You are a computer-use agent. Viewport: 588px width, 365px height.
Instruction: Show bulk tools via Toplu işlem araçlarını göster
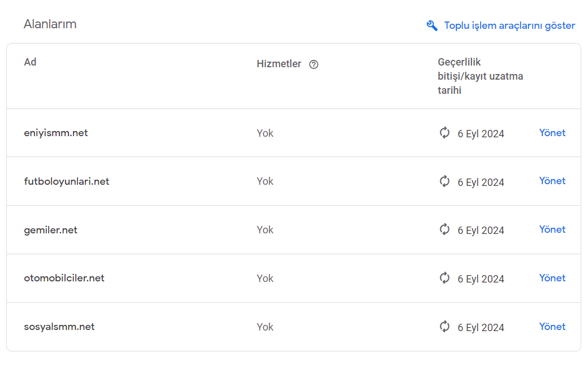(509, 25)
